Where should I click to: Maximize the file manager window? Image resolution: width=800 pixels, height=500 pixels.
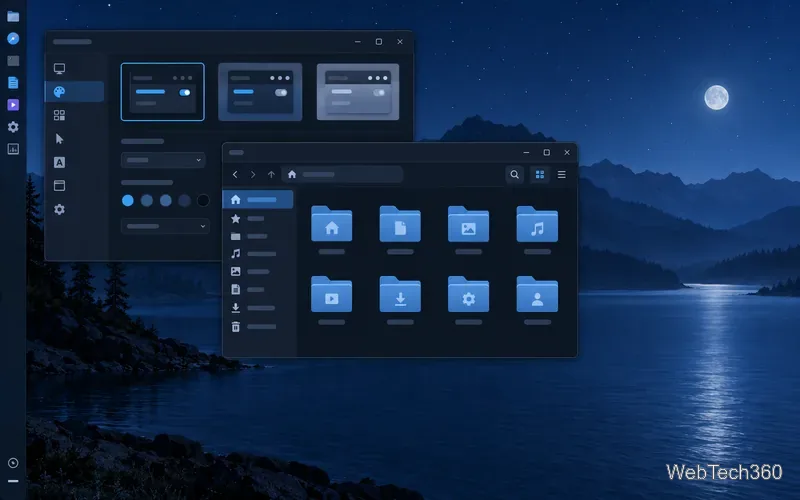pos(546,153)
